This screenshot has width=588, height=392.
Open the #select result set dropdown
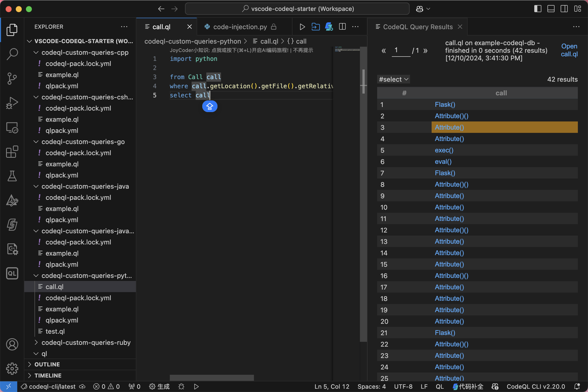[393, 79]
